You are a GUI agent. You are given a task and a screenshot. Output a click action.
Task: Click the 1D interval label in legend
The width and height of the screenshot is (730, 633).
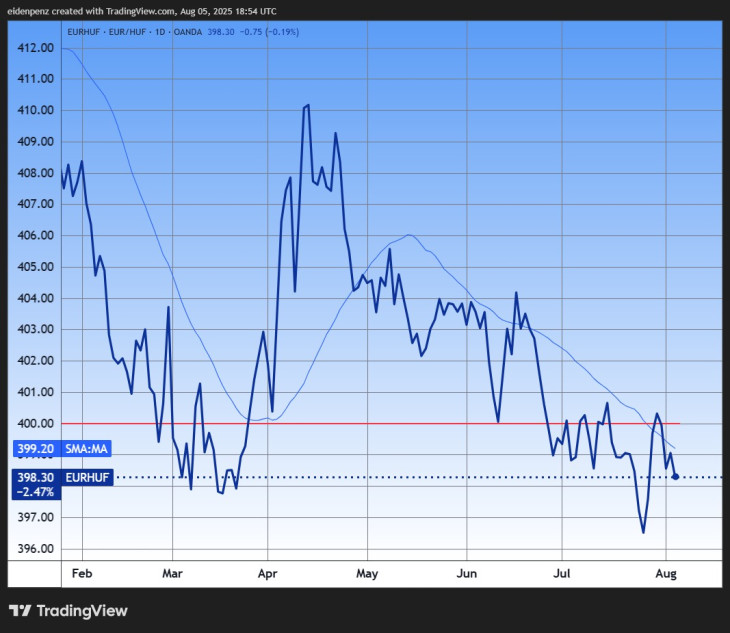click(160, 32)
